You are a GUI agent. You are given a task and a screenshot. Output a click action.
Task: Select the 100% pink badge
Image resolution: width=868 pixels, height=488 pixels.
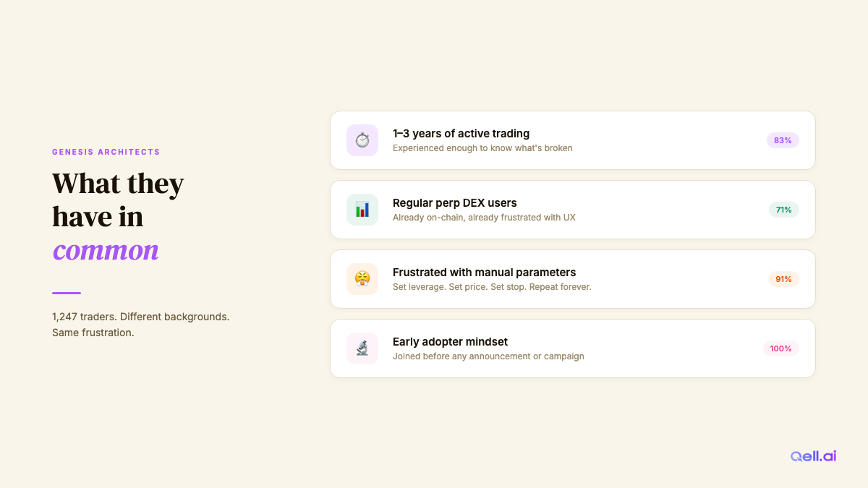[x=780, y=348]
